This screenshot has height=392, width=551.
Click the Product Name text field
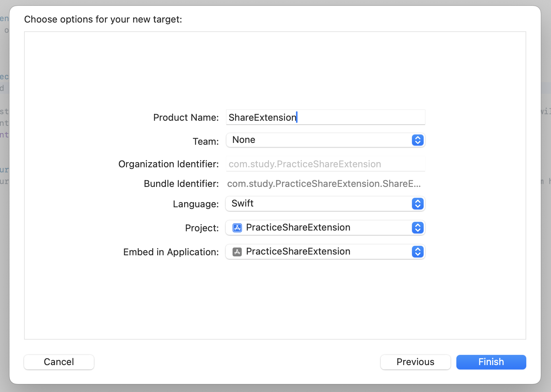325,117
